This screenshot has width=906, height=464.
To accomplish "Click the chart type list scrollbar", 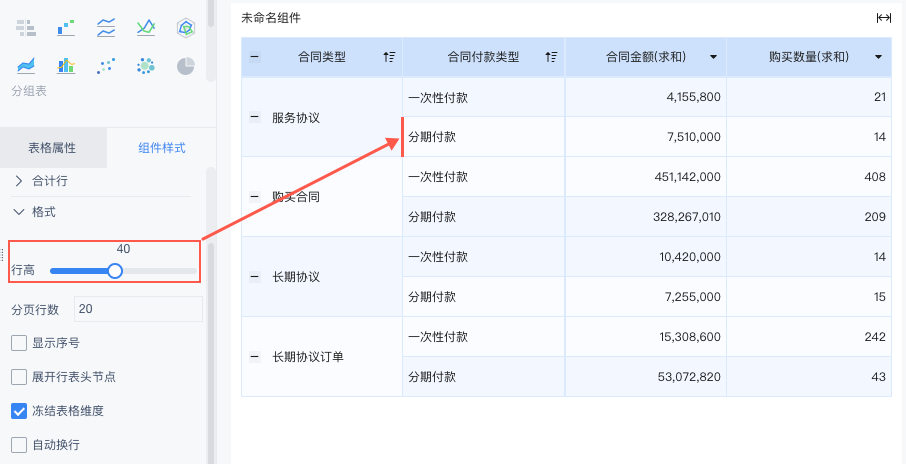I will coord(211,13).
